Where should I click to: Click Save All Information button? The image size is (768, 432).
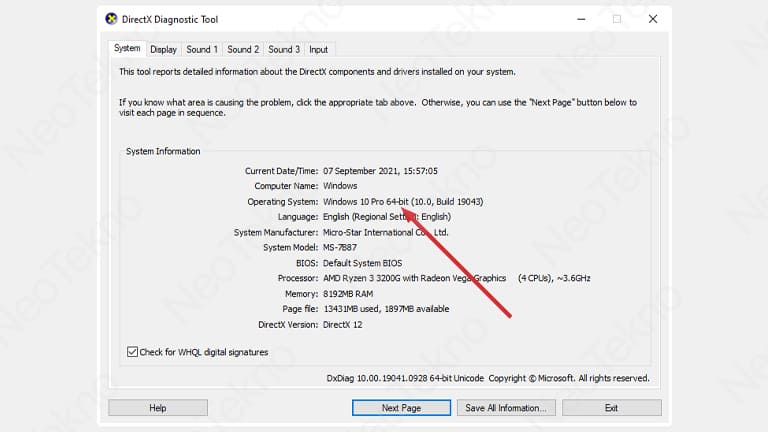(x=506, y=408)
